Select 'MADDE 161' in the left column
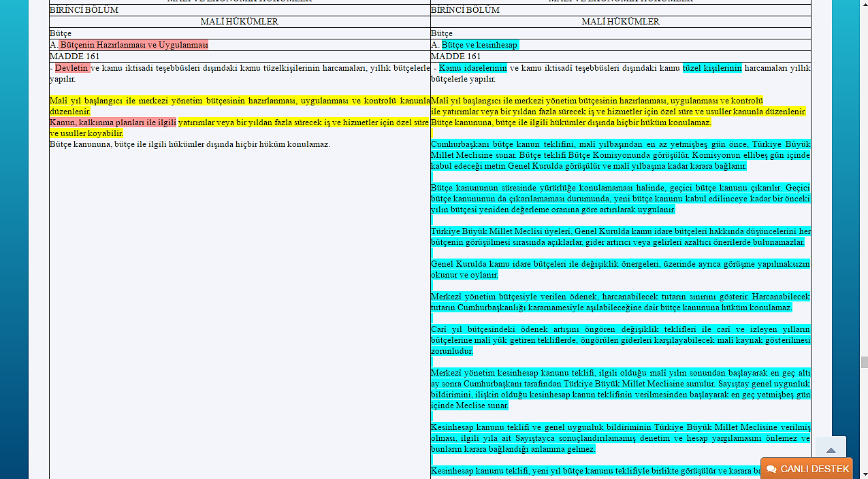Viewport: 868px width, 479px height. tap(74, 56)
